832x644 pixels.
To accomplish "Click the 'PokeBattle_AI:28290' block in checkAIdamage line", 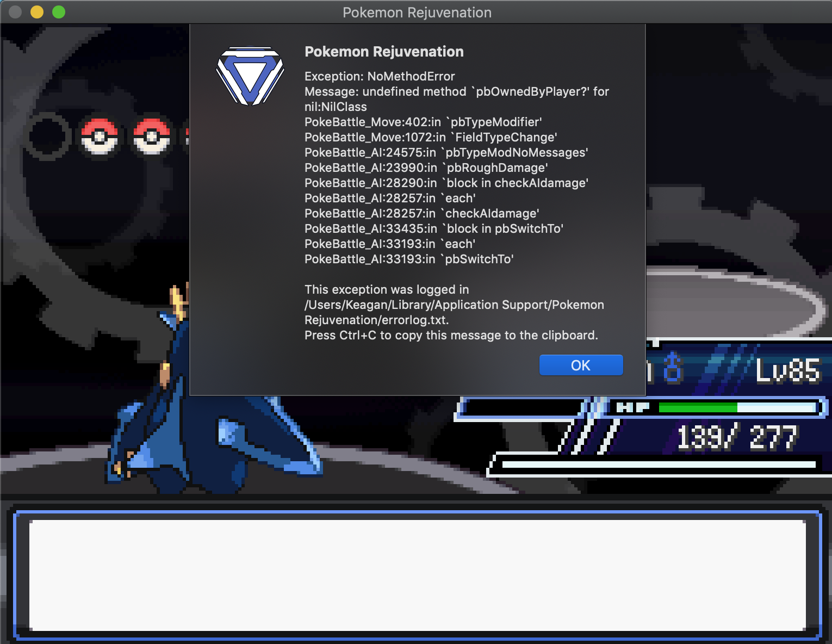I will [x=446, y=183].
